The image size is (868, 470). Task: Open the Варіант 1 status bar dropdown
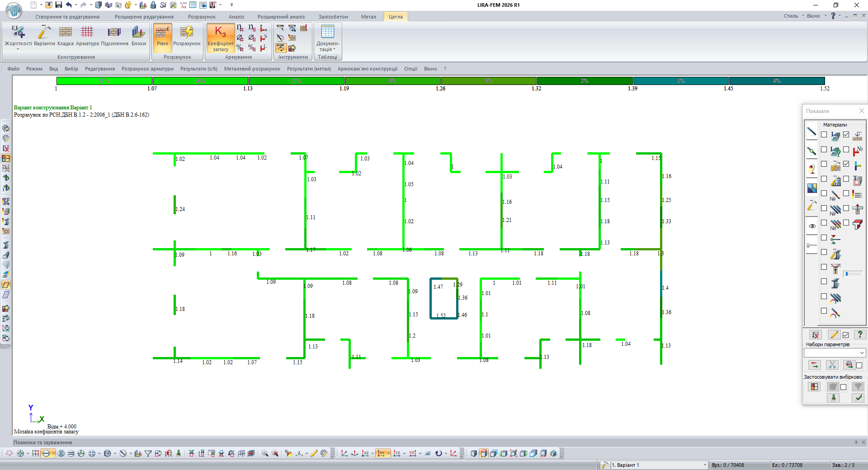coord(704,465)
